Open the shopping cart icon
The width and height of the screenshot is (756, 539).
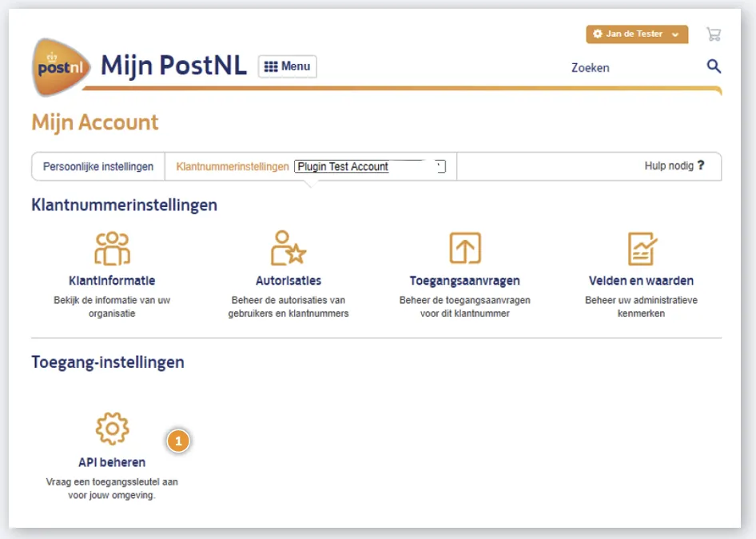point(714,34)
